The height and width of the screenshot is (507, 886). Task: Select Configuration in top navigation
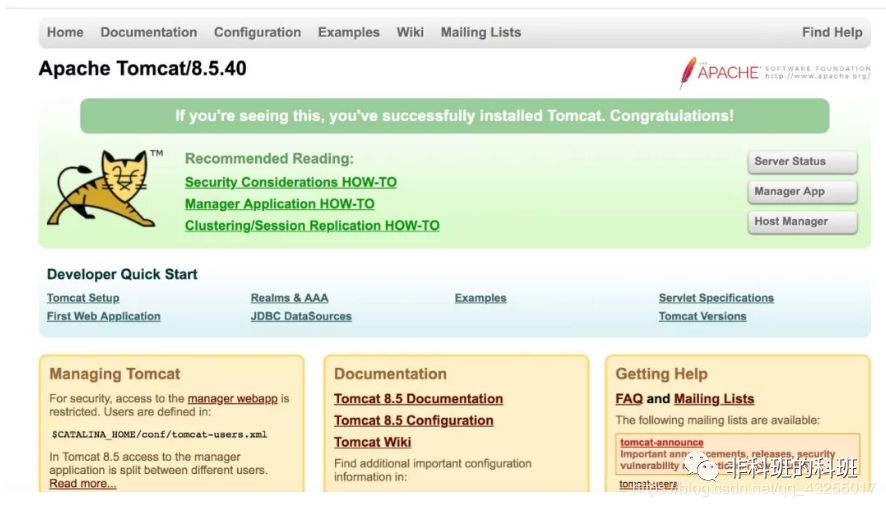tap(257, 32)
